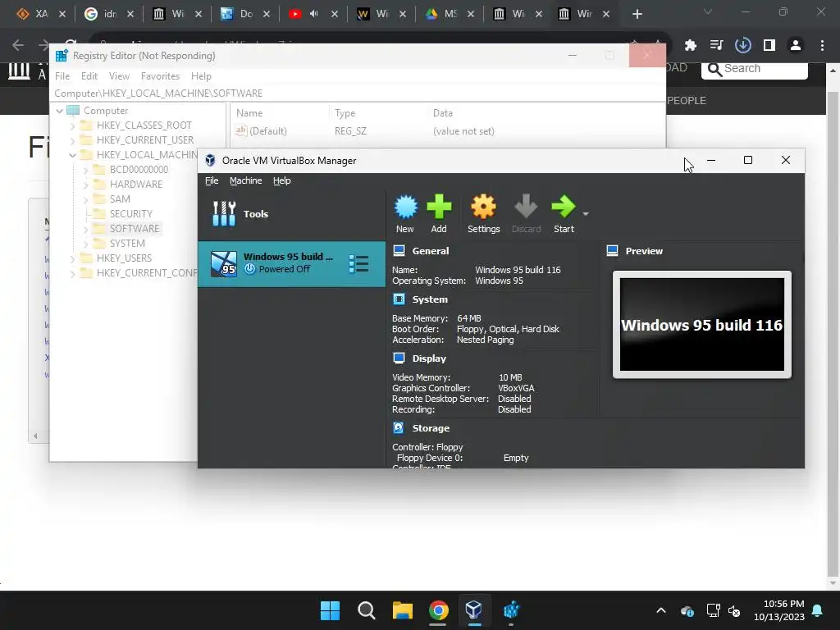Expand the SOFTWARE key arrow

click(85, 229)
